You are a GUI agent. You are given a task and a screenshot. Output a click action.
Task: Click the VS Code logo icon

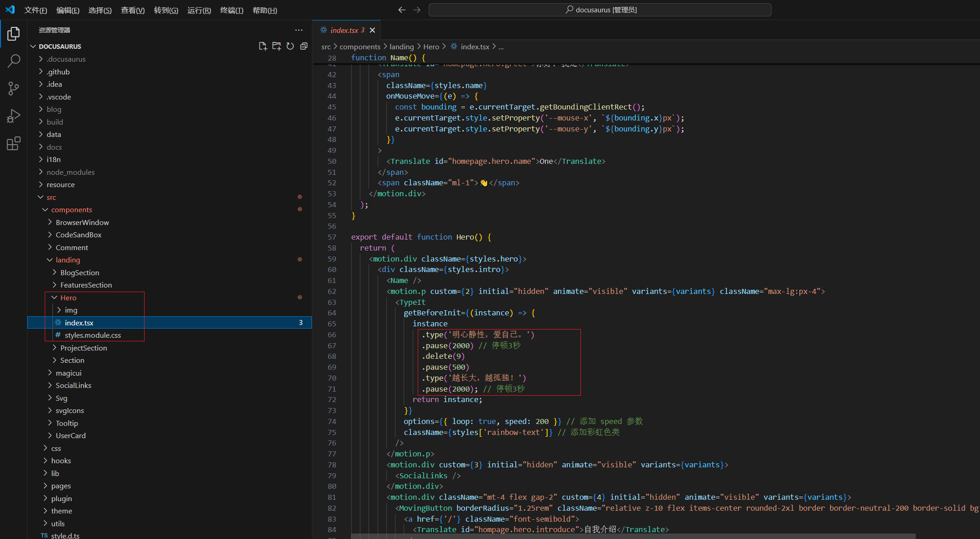[x=10, y=10]
